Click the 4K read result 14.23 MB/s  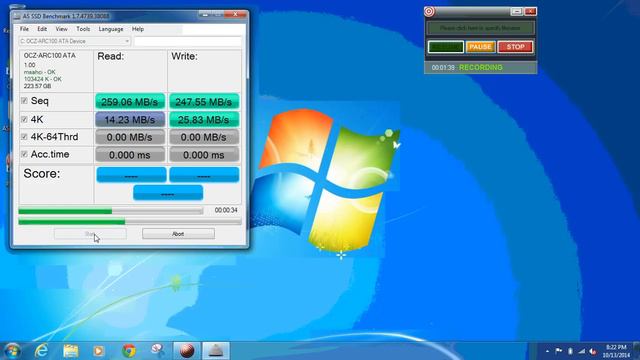click(x=130, y=120)
